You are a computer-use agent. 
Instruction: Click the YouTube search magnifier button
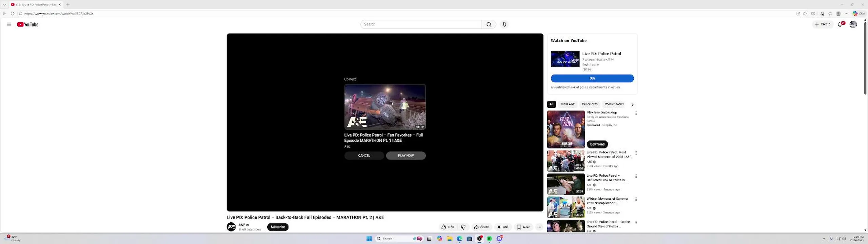[489, 24]
